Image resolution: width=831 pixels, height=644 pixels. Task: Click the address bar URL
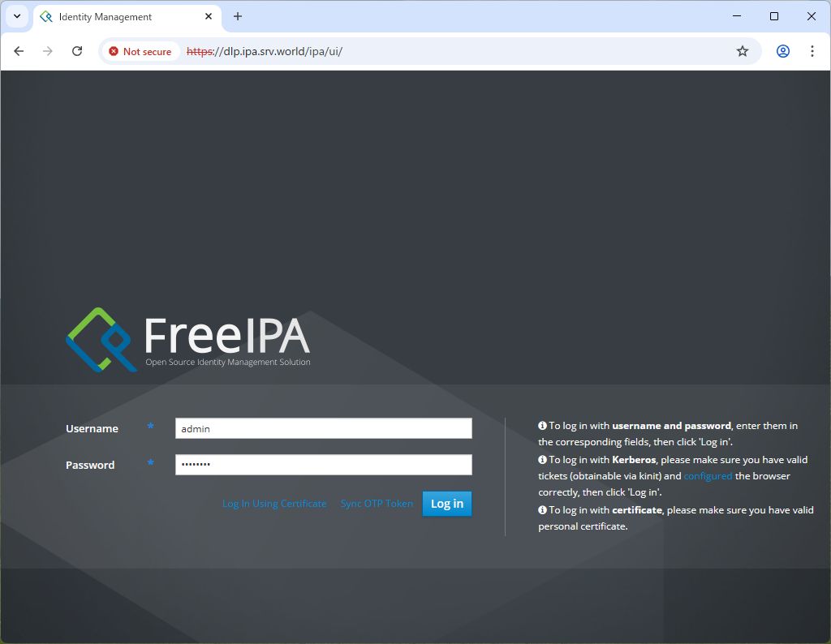265,51
